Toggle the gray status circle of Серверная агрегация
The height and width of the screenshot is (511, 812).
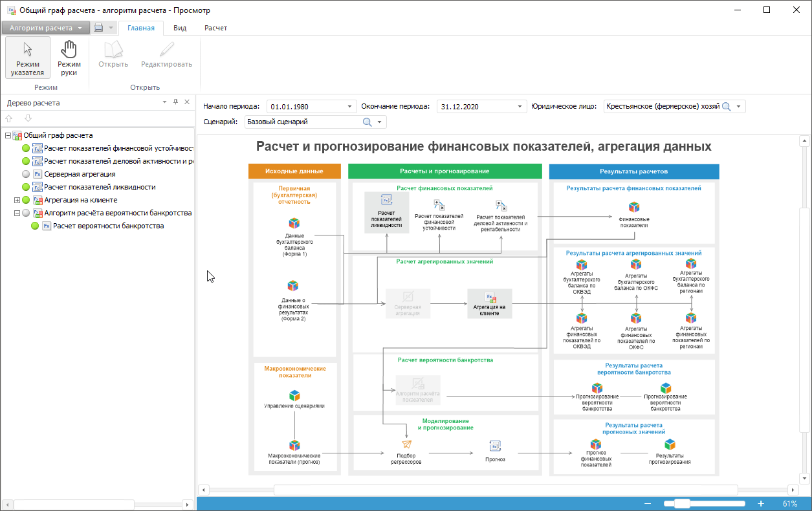(26, 174)
